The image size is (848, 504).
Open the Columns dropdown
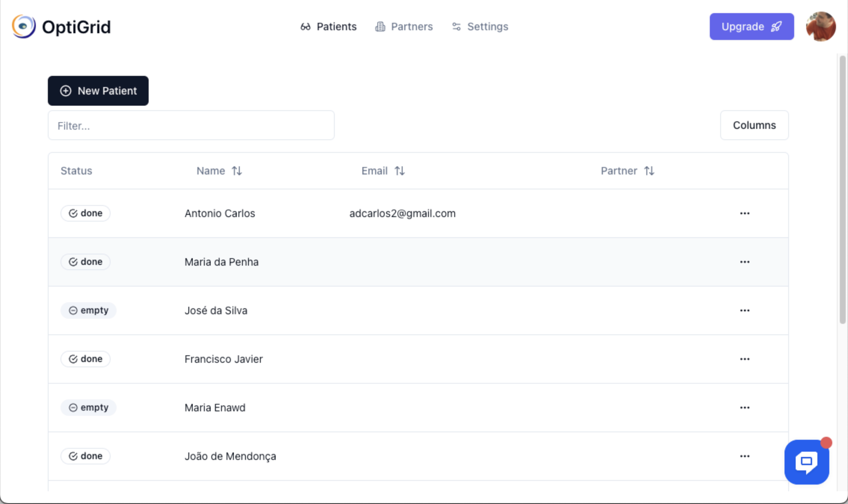coord(754,125)
